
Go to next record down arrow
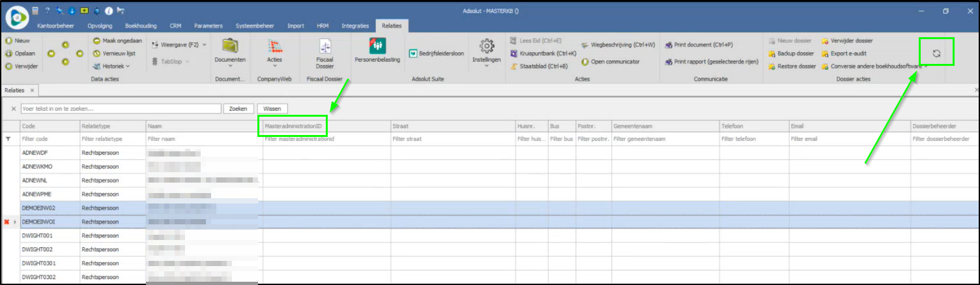pyautogui.click(x=65, y=62)
